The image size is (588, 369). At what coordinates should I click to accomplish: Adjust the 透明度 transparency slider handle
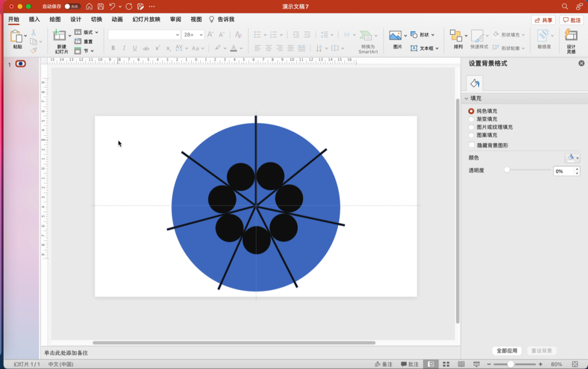(x=507, y=170)
